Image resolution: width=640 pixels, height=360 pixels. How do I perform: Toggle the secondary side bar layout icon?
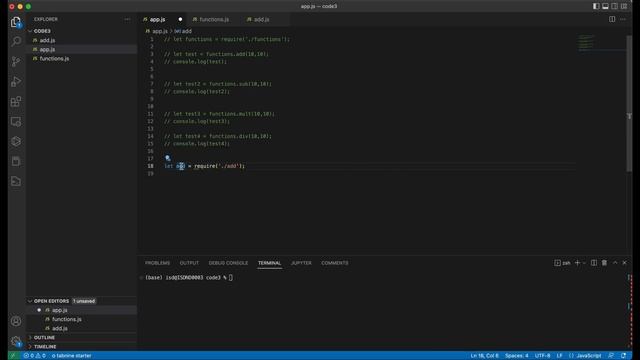pos(615,6)
